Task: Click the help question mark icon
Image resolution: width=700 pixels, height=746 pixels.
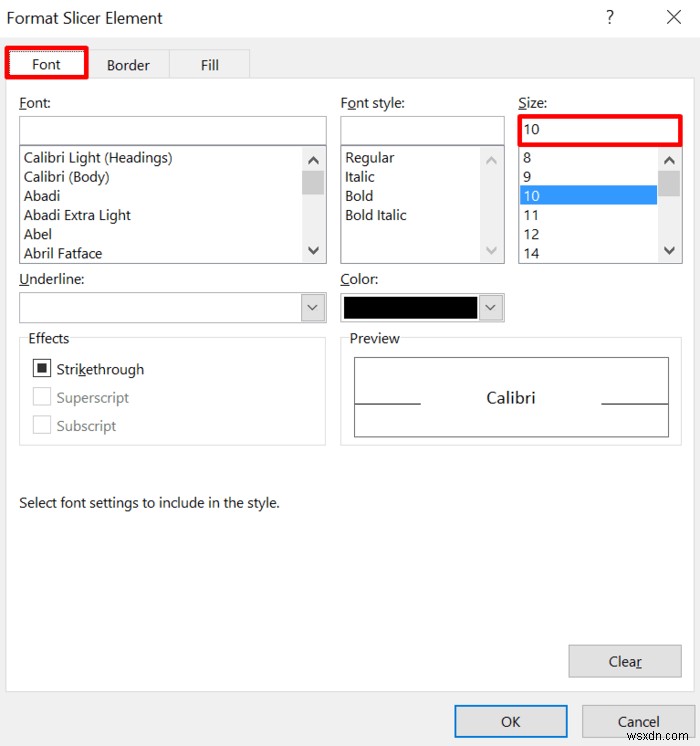Action: pyautogui.click(x=610, y=18)
